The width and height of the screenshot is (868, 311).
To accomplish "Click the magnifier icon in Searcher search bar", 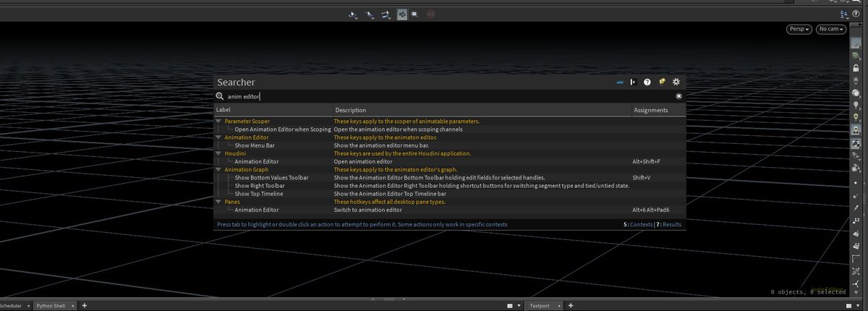I will tap(220, 95).
